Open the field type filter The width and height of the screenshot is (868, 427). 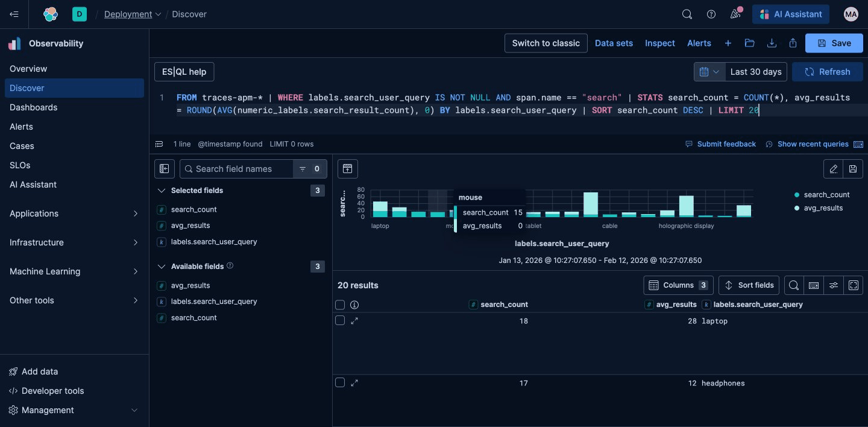coord(310,169)
